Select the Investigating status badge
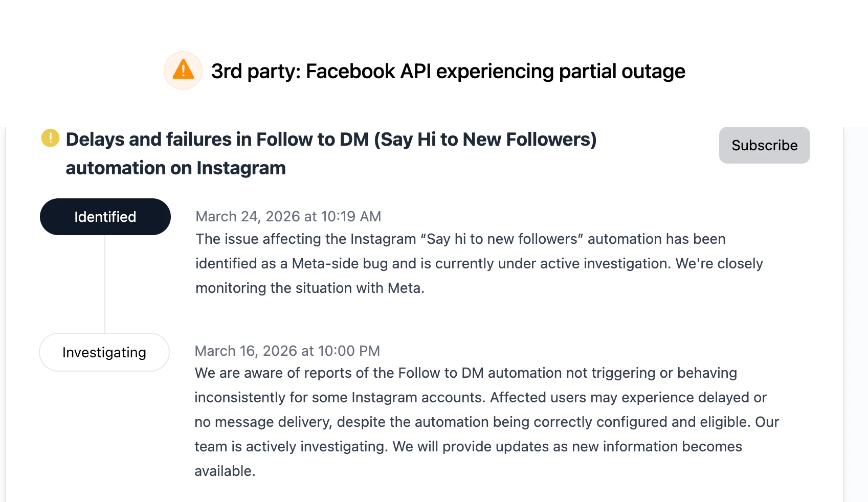 click(x=104, y=352)
